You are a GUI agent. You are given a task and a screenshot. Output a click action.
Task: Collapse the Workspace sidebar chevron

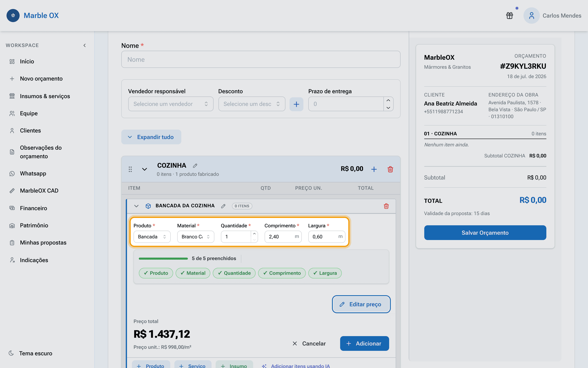pos(85,46)
